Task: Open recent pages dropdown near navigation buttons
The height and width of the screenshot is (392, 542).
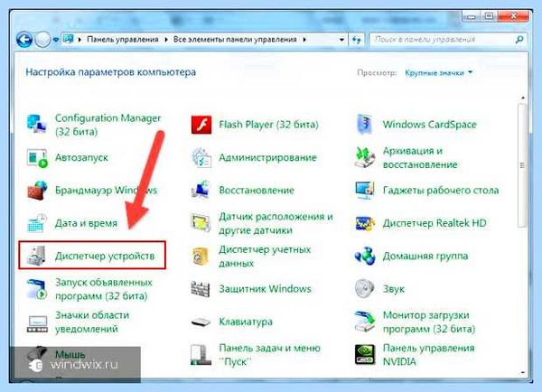Action: pyautogui.click(x=56, y=40)
